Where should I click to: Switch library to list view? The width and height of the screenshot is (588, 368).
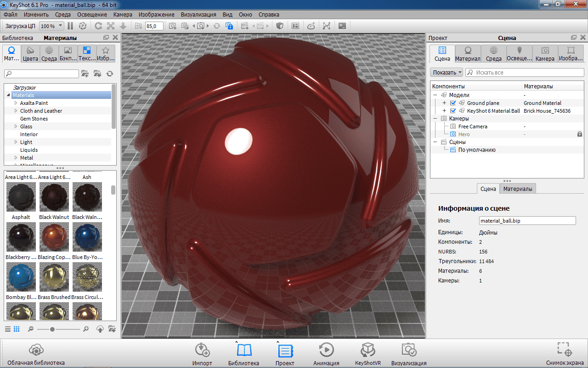pyautogui.click(x=8, y=329)
